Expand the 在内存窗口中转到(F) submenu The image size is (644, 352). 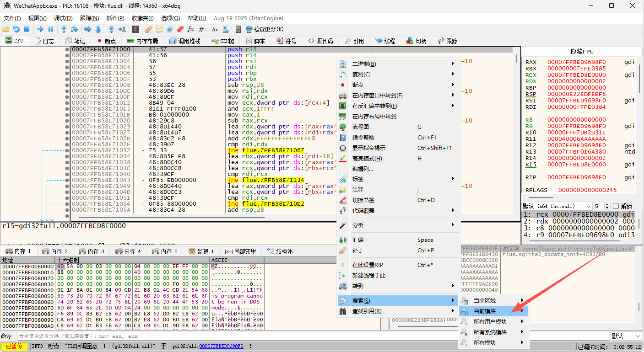pos(398,96)
